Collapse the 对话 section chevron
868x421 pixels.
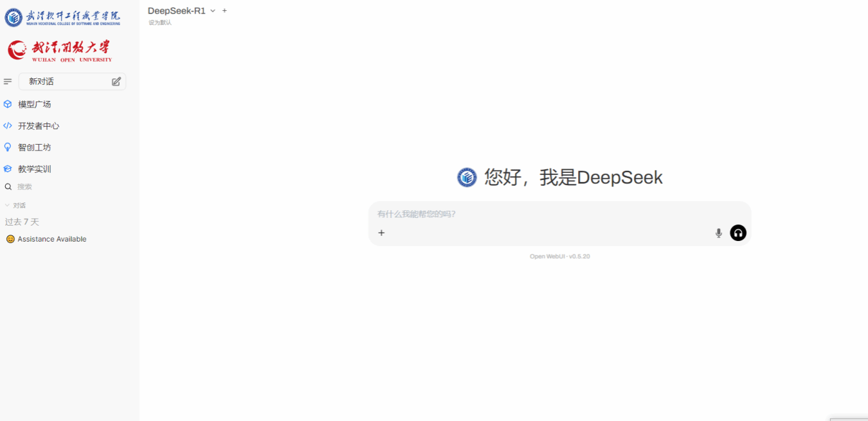tap(7, 206)
